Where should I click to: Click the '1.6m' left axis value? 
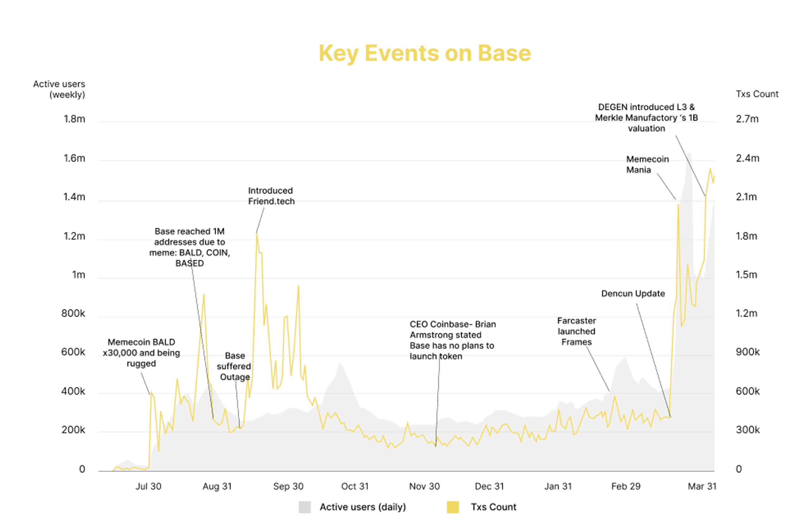(74, 158)
